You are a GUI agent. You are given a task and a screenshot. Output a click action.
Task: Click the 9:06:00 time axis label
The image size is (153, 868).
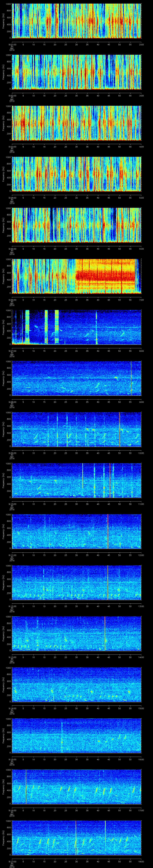(12, 300)
